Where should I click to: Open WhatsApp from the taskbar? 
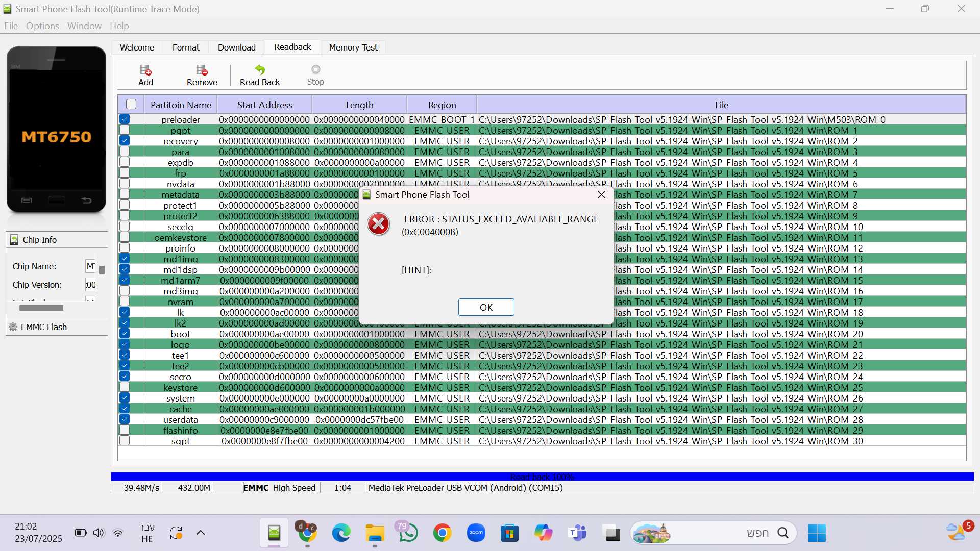[408, 533]
